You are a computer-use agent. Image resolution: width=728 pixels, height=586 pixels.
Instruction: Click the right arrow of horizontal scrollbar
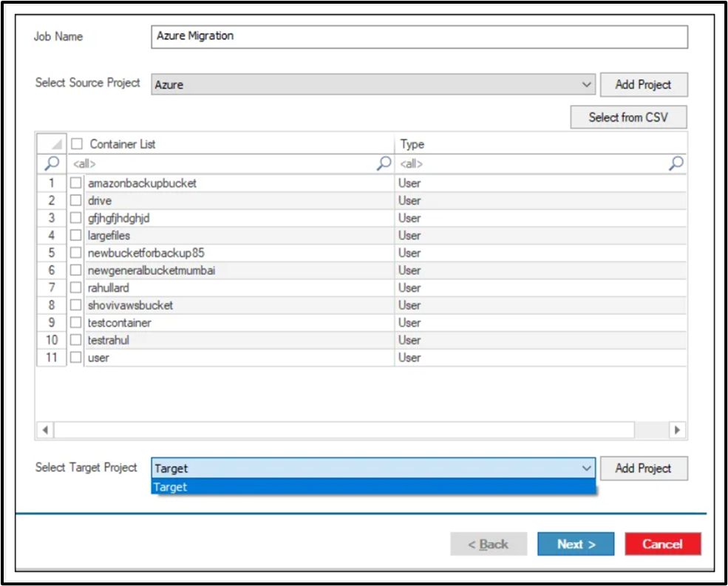[x=677, y=430]
